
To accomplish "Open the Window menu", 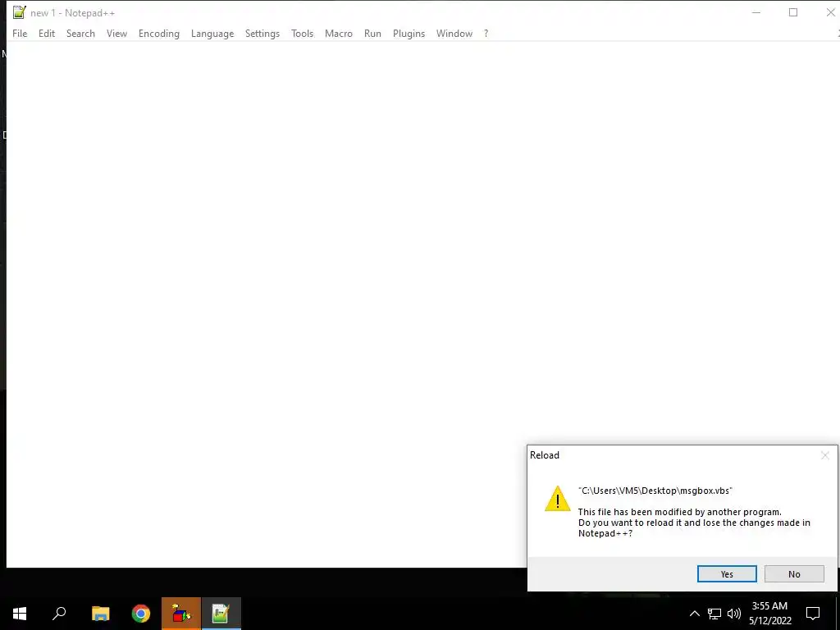I will click(x=454, y=33).
